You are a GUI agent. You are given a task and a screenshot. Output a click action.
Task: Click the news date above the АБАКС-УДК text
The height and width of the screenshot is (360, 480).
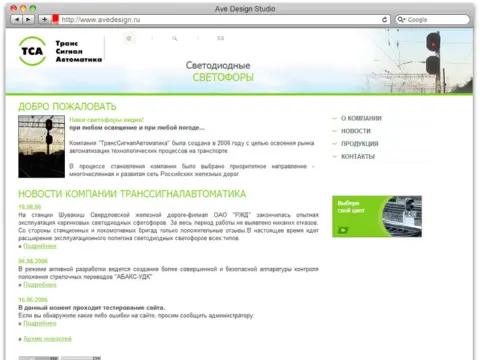[33, 261]
